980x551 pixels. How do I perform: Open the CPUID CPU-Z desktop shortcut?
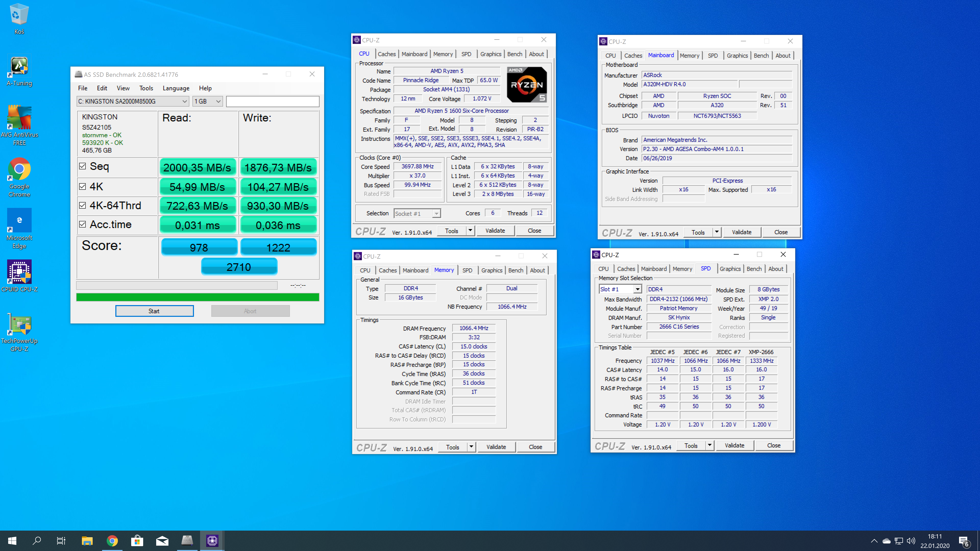pos(19,276)
